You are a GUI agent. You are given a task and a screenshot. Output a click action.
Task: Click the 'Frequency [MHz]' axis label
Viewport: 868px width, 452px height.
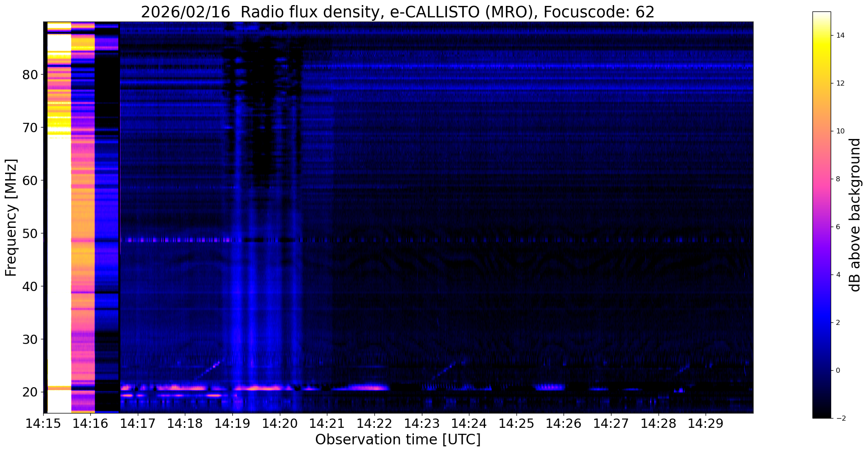(11, 217)
